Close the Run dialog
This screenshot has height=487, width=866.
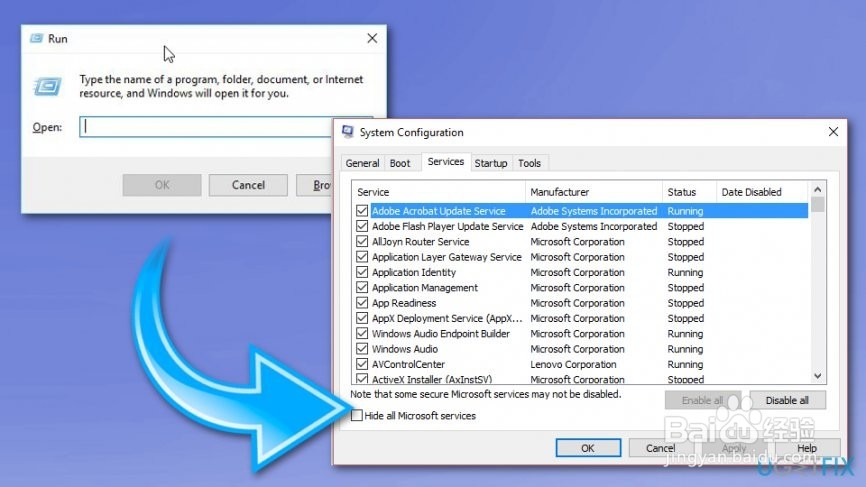[372, 38]
